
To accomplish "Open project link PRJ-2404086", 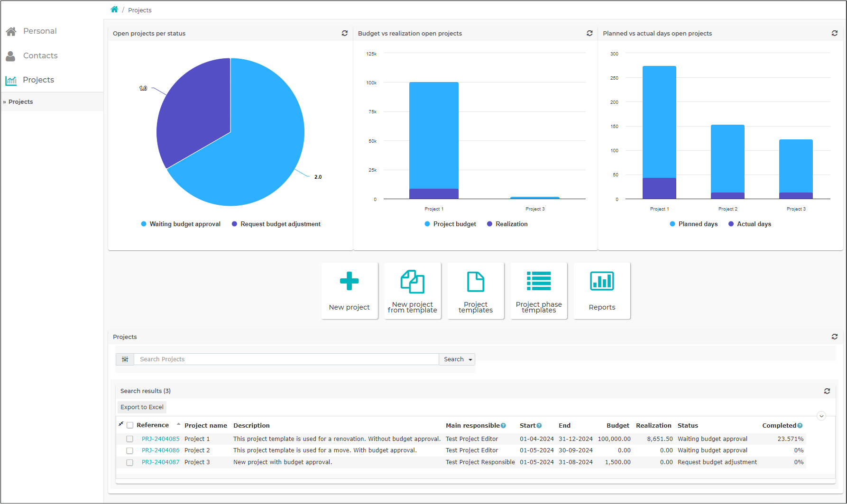I will coord(161,450).
